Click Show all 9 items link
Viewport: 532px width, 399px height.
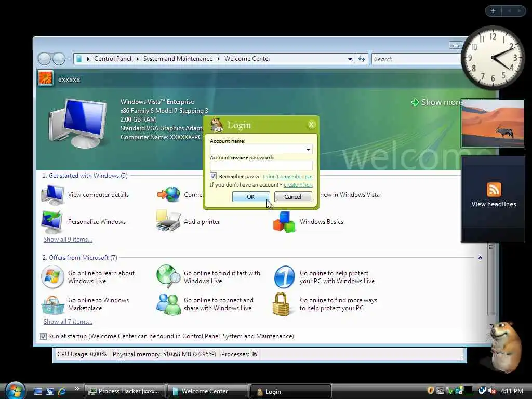68,239
